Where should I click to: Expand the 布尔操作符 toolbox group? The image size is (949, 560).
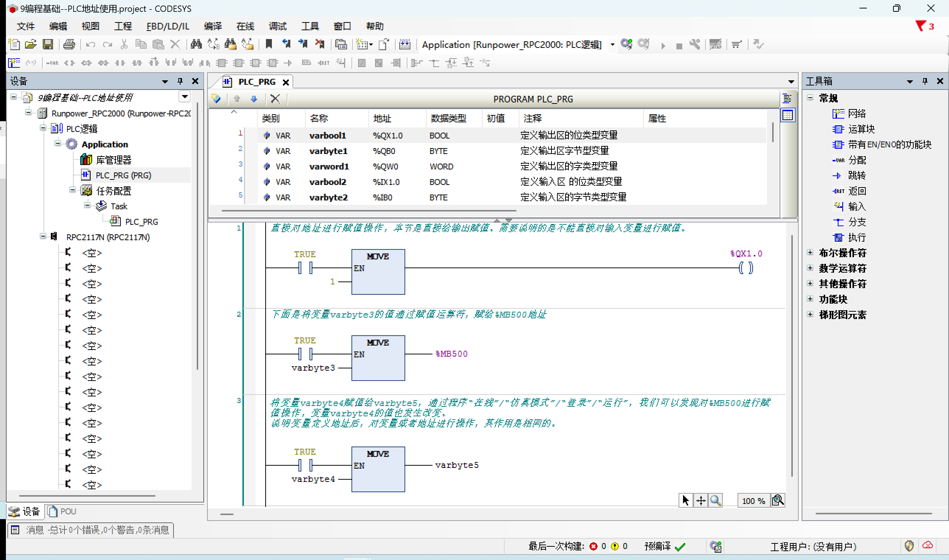click(810, 252)
